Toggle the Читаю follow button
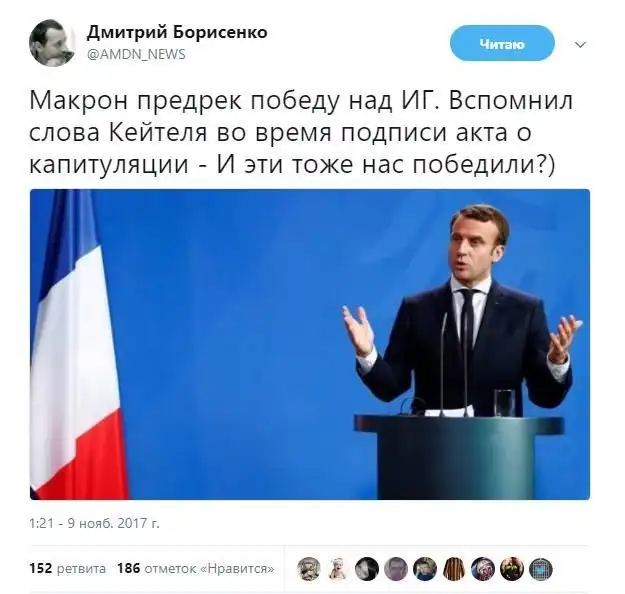Image resolution: width=625 pixels, height=594 pixels. pos(502,43)
